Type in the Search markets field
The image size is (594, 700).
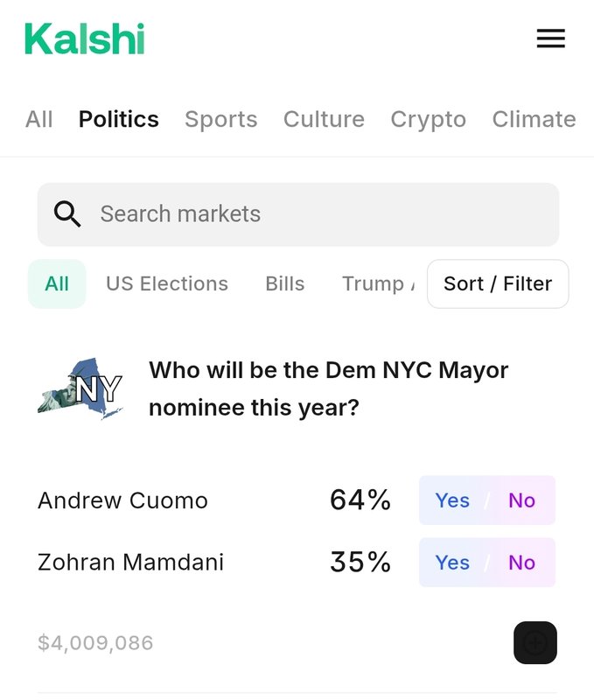point(315,213)
